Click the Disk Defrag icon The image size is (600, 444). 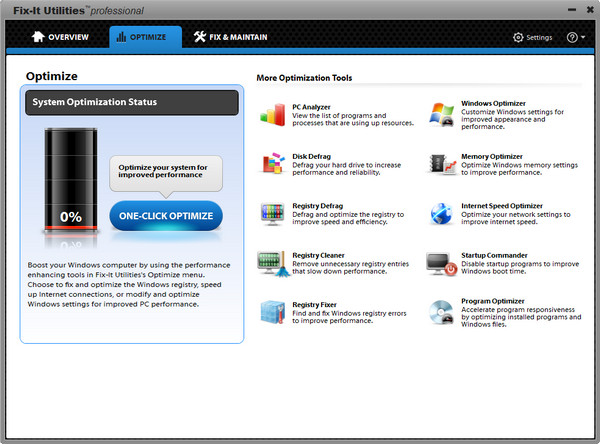coord(273,164)
